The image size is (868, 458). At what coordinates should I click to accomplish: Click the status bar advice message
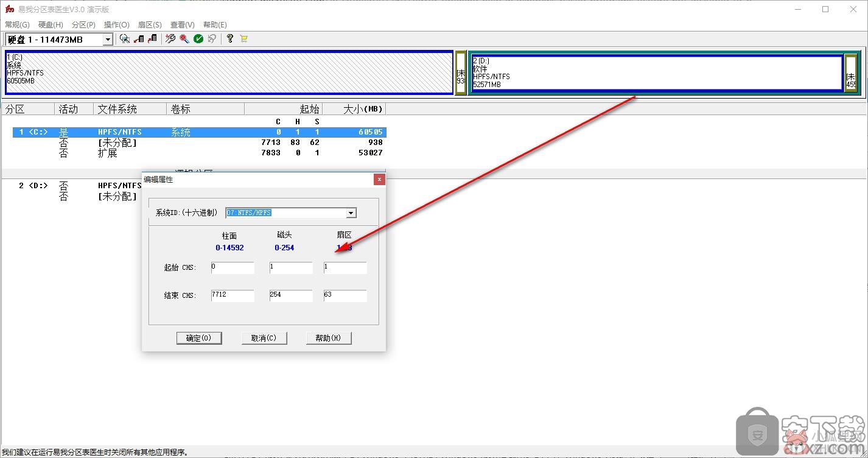click(x=94, y=453)
